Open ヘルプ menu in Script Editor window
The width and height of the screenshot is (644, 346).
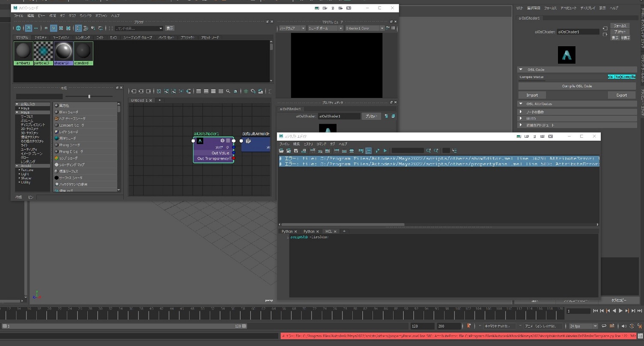pos(343,144)
